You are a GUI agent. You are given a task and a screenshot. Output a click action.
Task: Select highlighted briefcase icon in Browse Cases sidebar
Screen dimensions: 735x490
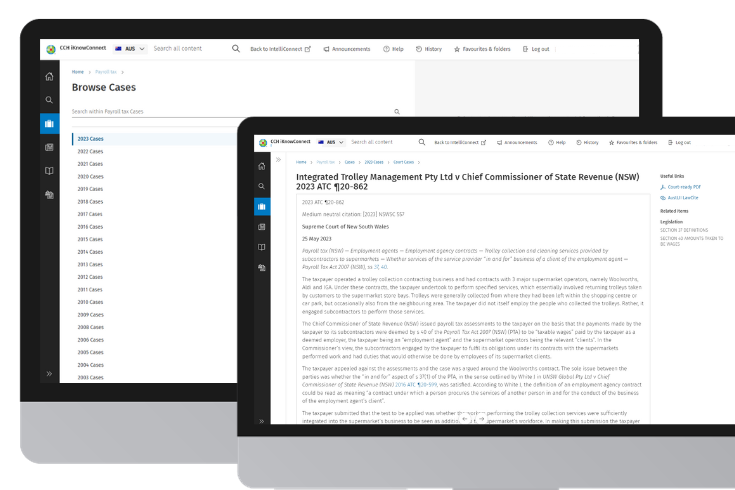click(48, 123)
